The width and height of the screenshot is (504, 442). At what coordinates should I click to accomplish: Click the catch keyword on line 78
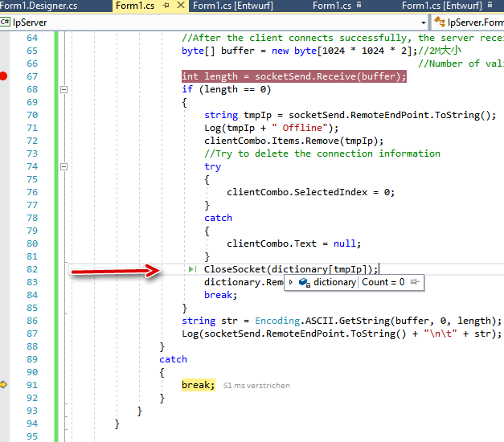pyautogui.click(x=218, y=218)
